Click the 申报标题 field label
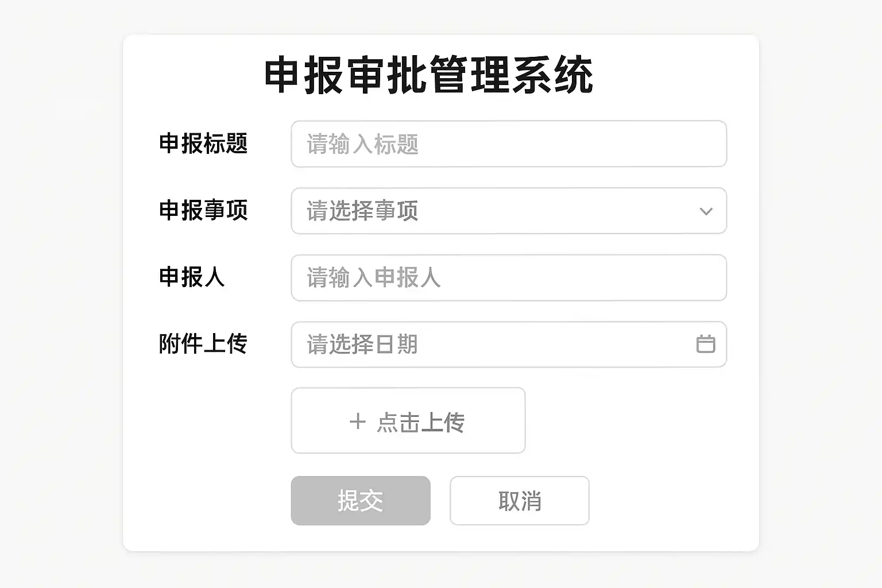 click(203, 144)
